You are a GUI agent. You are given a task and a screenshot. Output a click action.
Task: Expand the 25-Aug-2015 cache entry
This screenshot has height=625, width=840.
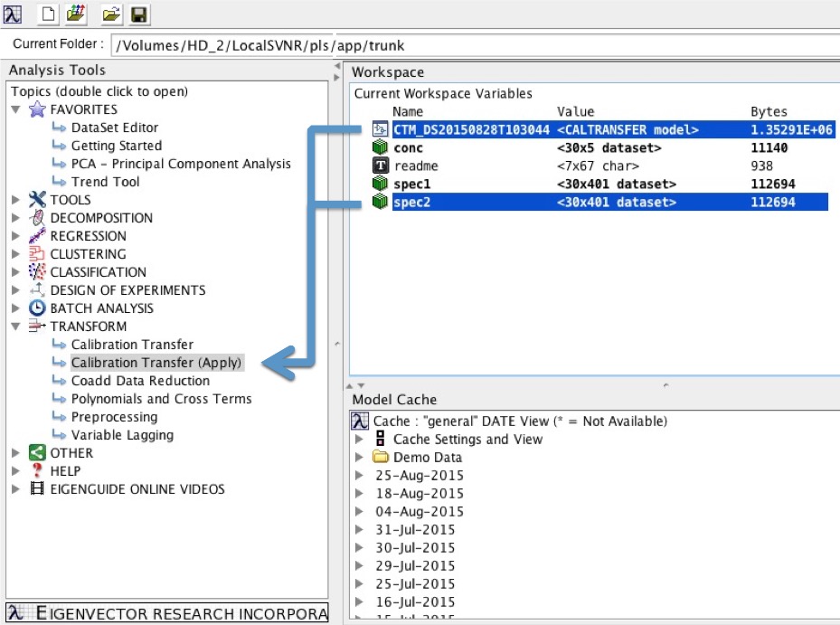point(360,476)
